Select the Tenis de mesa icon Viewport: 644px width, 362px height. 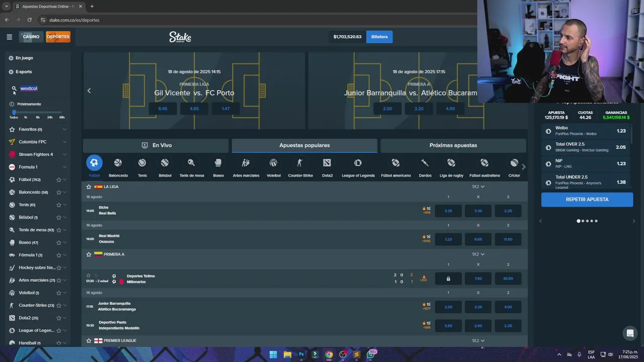pos(191,163)
